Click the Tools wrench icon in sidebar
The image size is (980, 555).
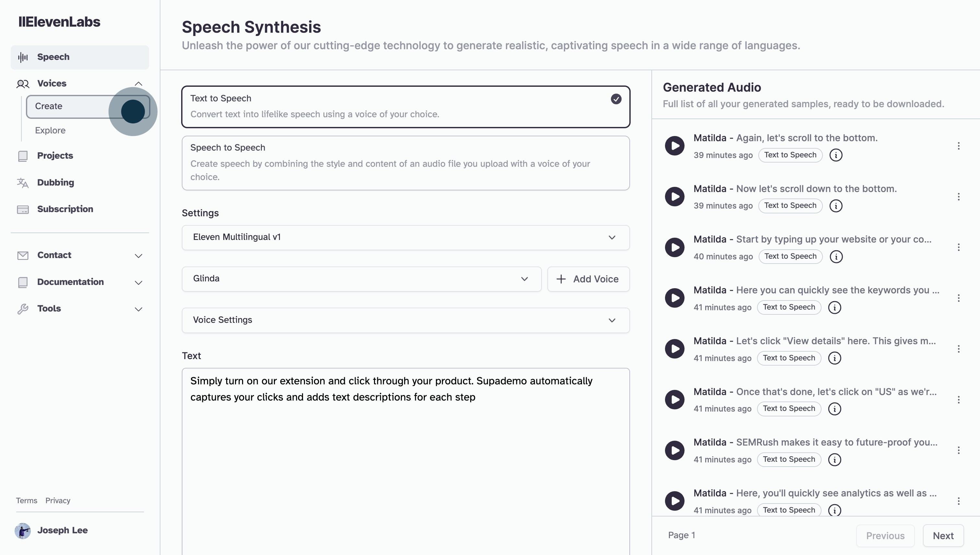click(22, 309)
